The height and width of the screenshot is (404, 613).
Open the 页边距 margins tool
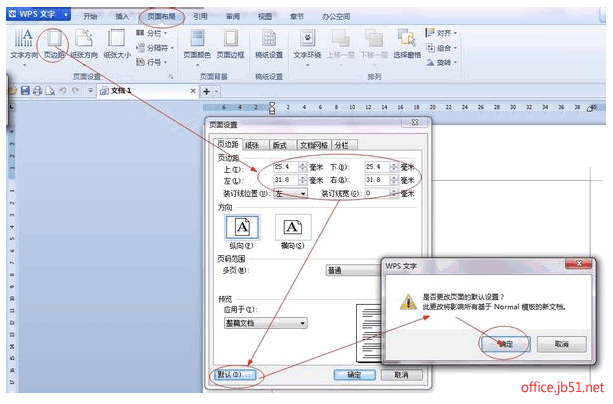click(x=54, y=44)
